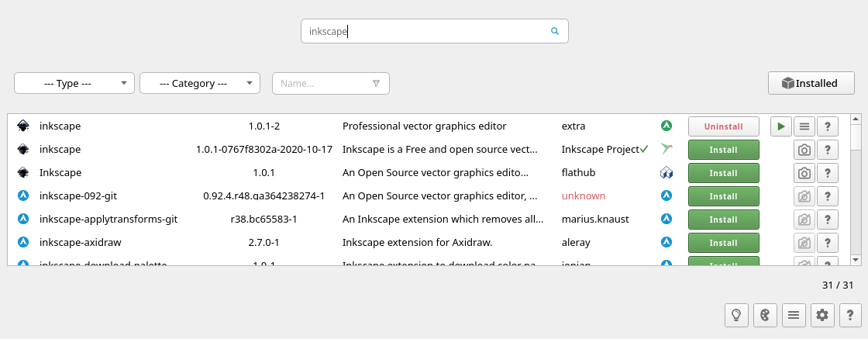Click disabled screenshot icon for inkscape-axidraw

click(804, 243)
